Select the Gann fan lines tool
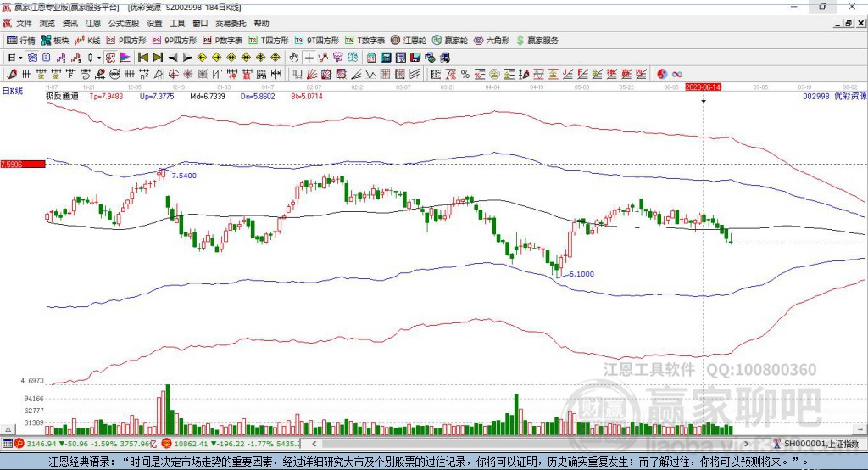This screenshot has height=470, width=868. pyautogui.click(x=312, y=75)
